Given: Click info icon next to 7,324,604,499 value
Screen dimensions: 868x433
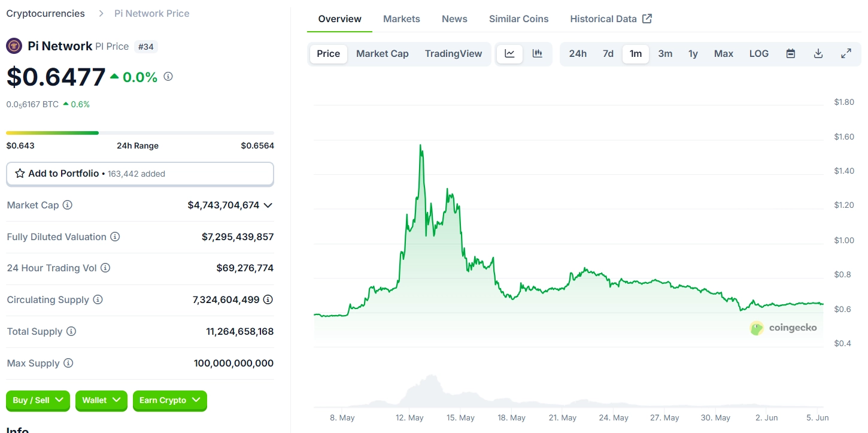Looking at the screenshot, I should pyautogui.click(x=268, y=299).
